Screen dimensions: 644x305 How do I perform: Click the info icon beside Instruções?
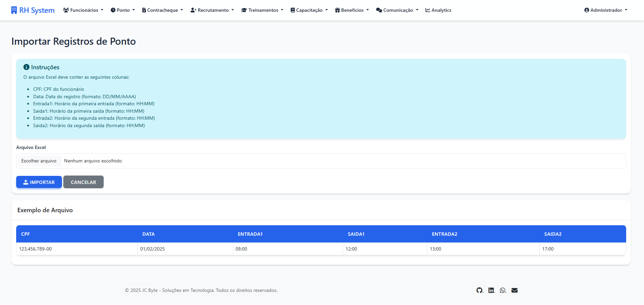pyautogui.click(x=26, y=67)
